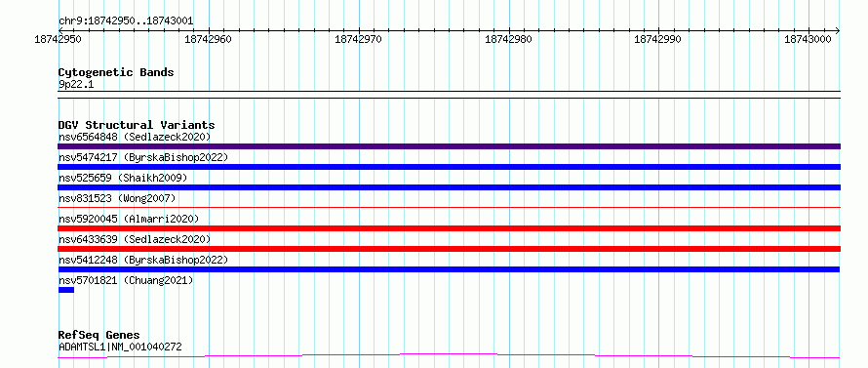
Task: Click the chr9:18742950..18743001 region label
Action: pyautogui.click(x=126, y=21)
